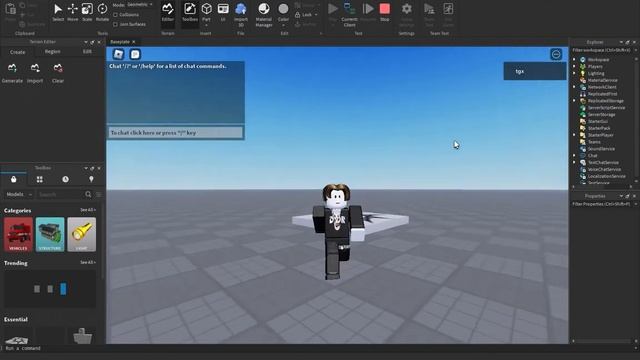Open the Light category thumbnail
640x360 pixels.
[82, 234]
